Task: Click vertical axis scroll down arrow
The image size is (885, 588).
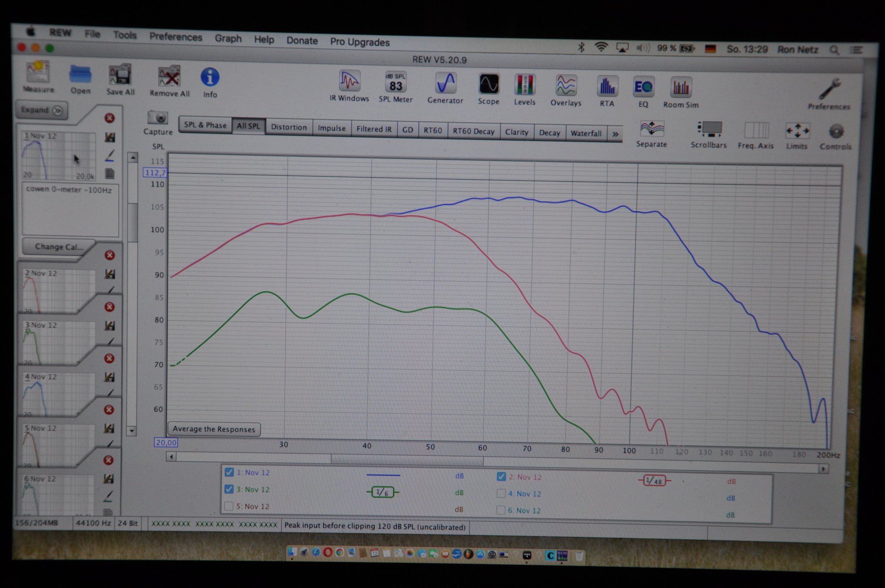Action: (132, 431)
